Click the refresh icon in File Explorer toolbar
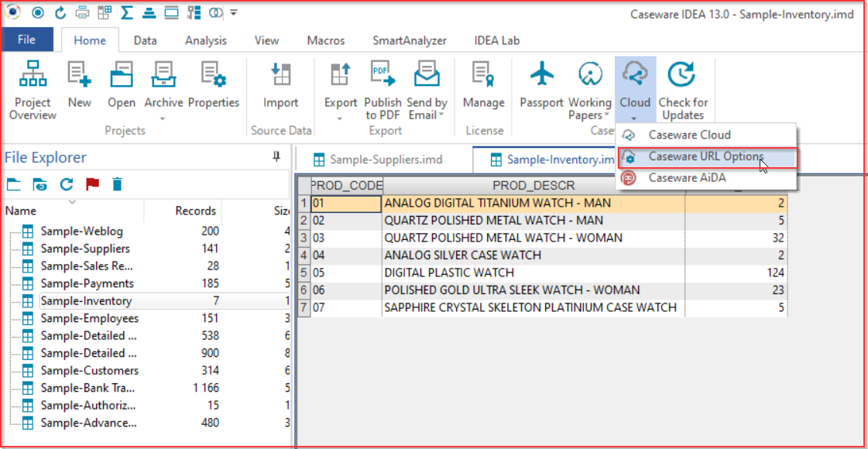 coord(67,184)
